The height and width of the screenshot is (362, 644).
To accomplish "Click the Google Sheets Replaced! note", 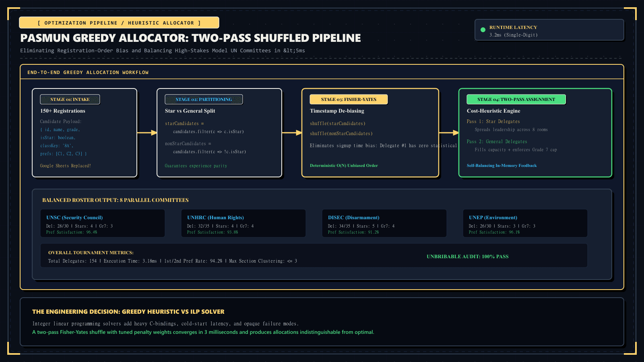I will [x=66, y=166].
